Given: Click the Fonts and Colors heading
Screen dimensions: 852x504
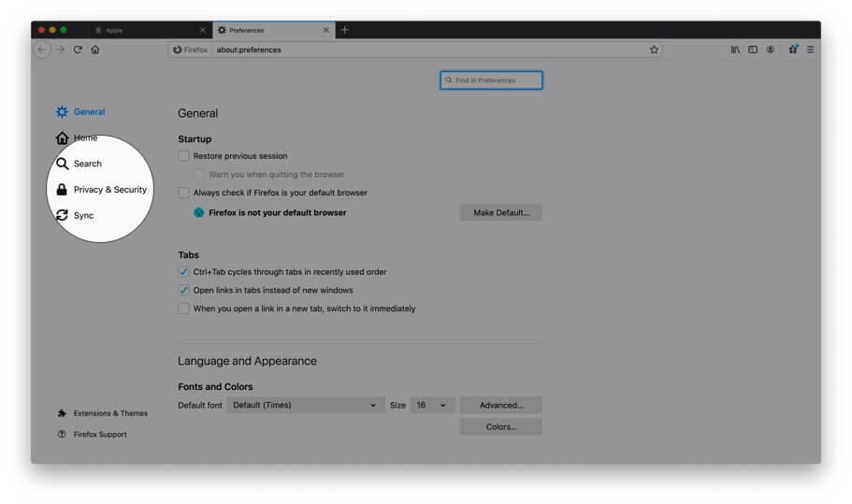Looking at the screenshot, I should pyautogui.click(x=215, y=387).
